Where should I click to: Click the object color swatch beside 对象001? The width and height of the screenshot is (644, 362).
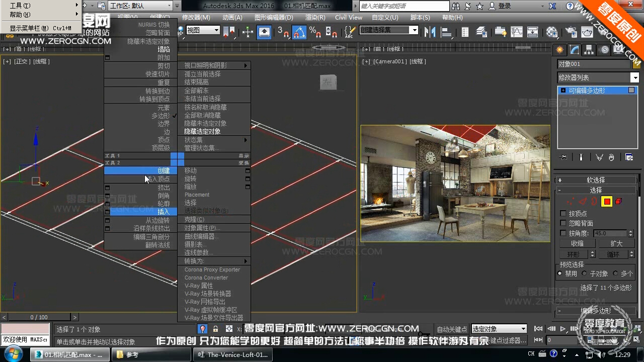[x=636, y=64]
